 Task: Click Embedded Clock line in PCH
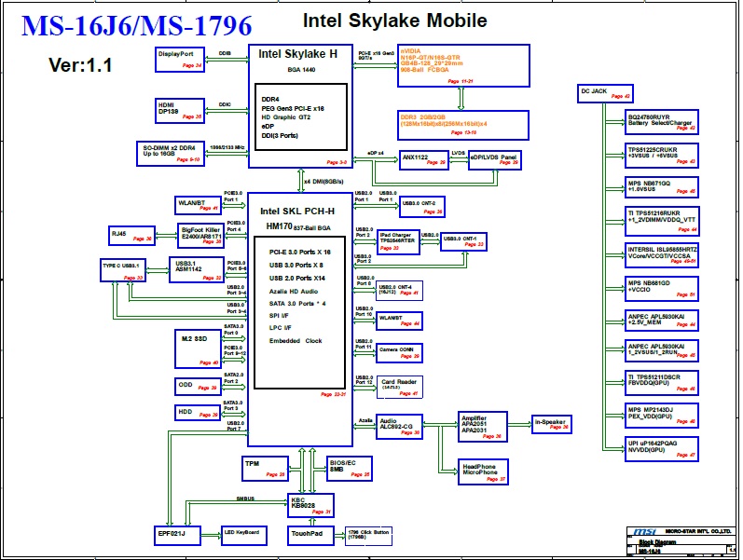[x=296, y=341]
